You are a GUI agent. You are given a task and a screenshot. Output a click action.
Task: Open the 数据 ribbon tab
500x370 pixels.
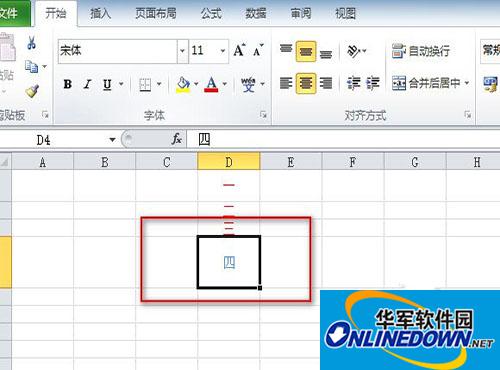(256, 13)
